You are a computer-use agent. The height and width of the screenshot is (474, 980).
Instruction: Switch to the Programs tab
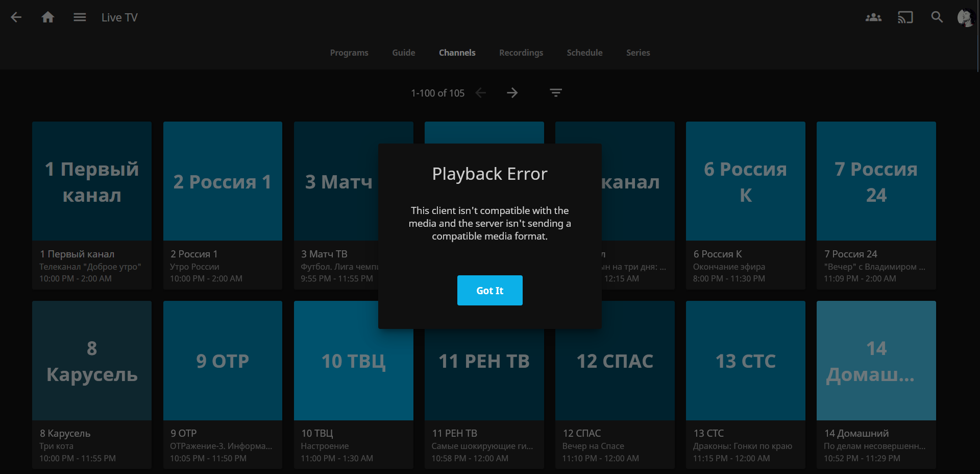349,53
